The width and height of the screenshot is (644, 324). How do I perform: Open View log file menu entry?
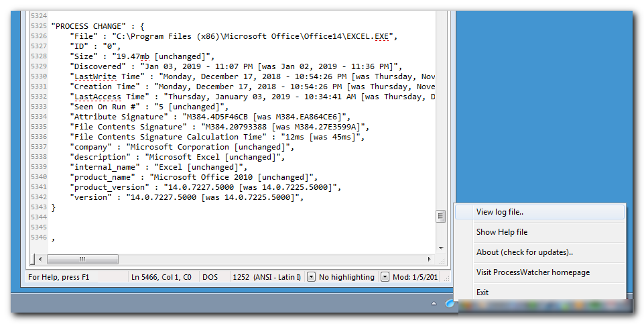click(539, 212)
